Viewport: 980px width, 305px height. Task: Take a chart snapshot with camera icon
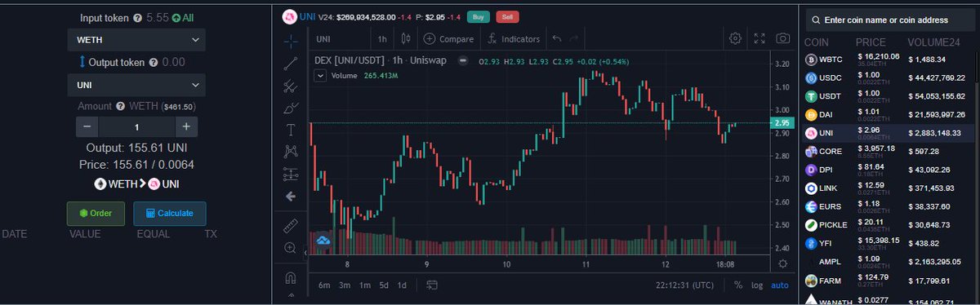point(782,38)
